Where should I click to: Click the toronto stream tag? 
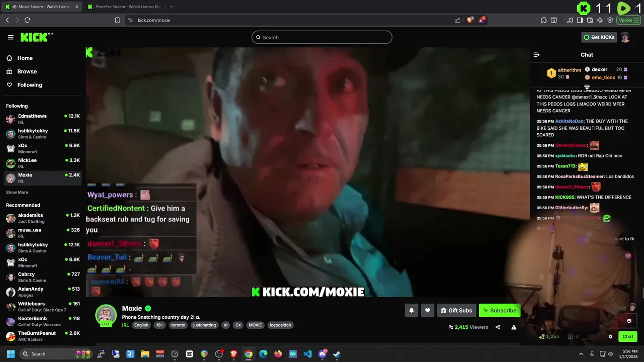(x=178, y=325)
